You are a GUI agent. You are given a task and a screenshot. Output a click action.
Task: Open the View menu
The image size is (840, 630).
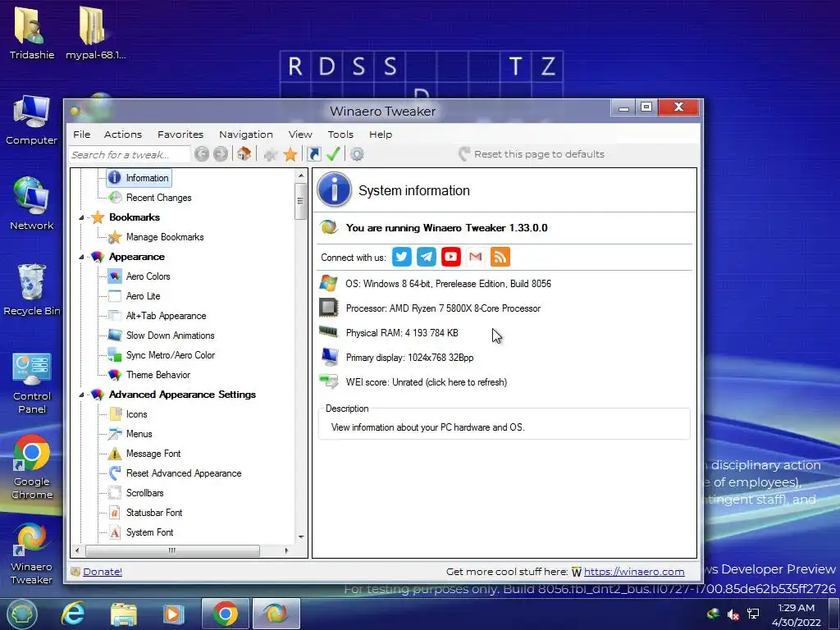coord(300,135)
